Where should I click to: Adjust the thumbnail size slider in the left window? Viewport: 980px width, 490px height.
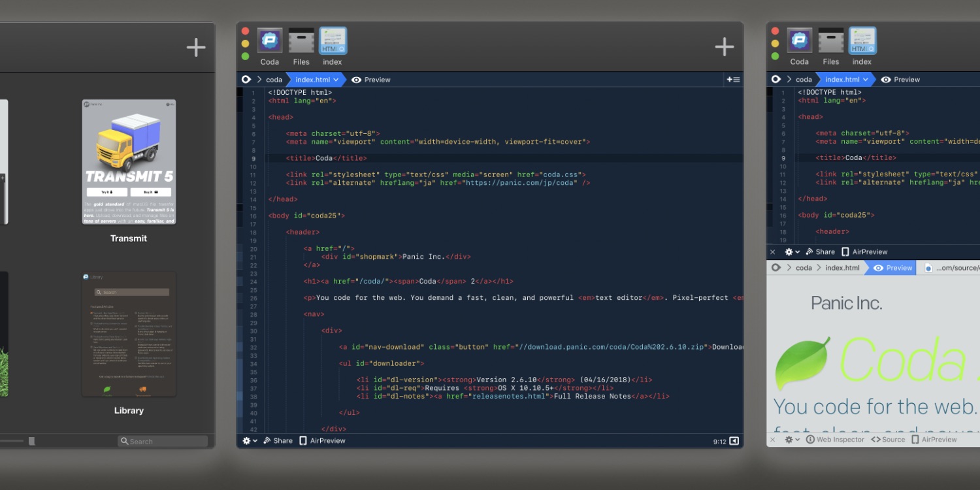pyautogui.click(x=31, y=442)
